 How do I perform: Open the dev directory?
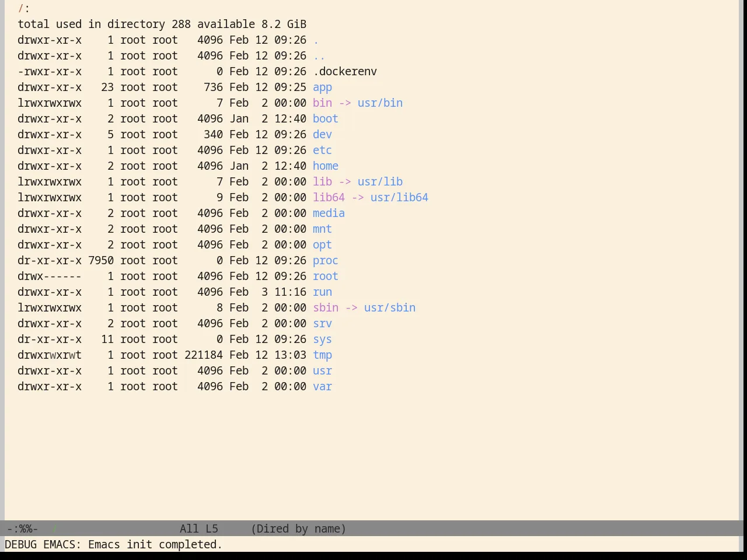(322, 135)
